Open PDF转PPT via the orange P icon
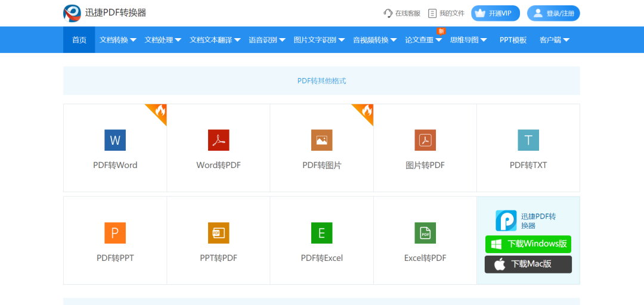 (115, 233)
